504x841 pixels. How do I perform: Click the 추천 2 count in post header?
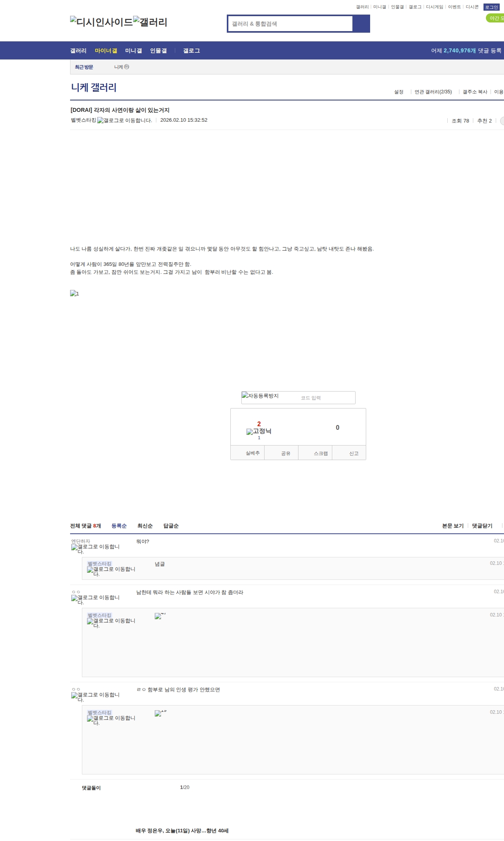(485, 121)
